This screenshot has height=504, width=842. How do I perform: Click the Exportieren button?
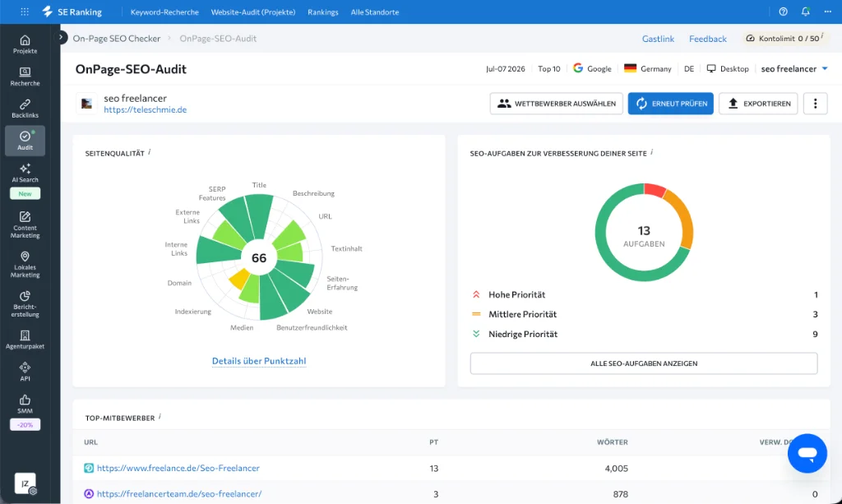click(x=758, y=104)
